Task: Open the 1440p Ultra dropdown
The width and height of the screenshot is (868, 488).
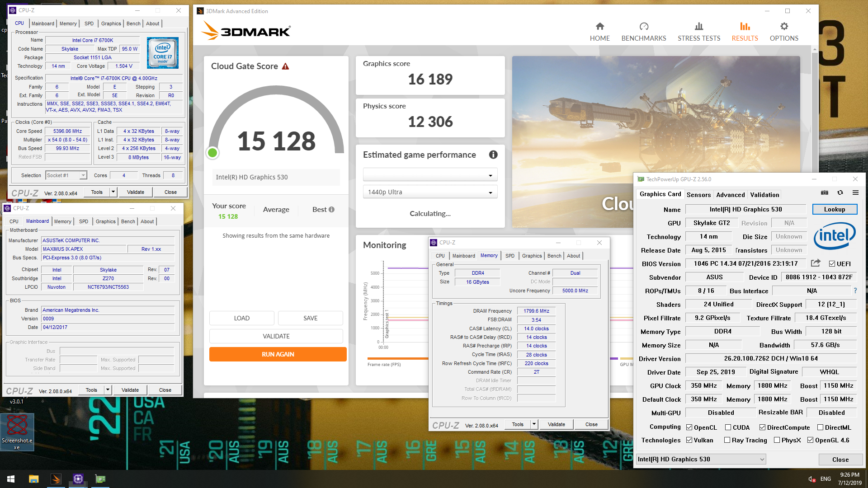Action: [430, 192]
